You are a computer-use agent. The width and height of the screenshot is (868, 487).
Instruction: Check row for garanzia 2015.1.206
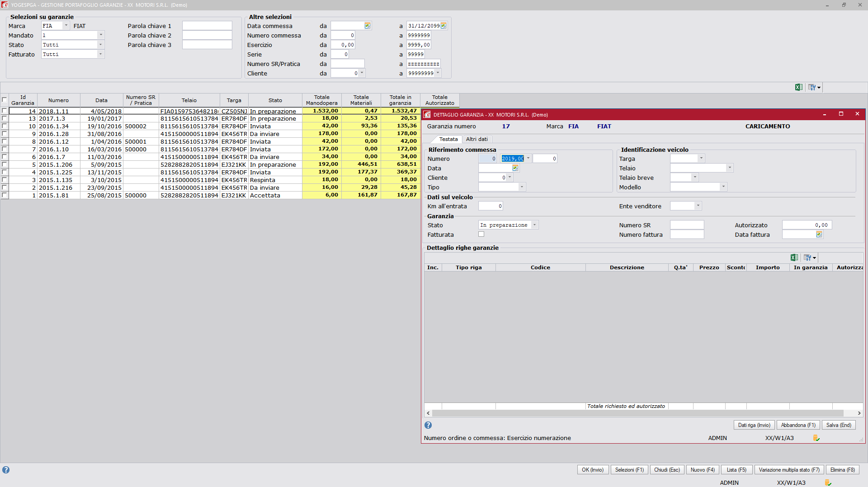pos(5,164)
